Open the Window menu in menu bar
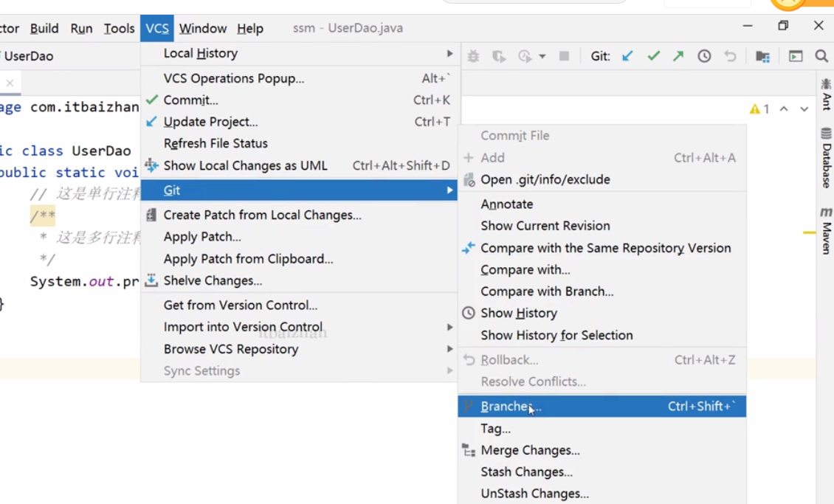The height and width of the screenshot is (504, 834). [x=202, y=29]
